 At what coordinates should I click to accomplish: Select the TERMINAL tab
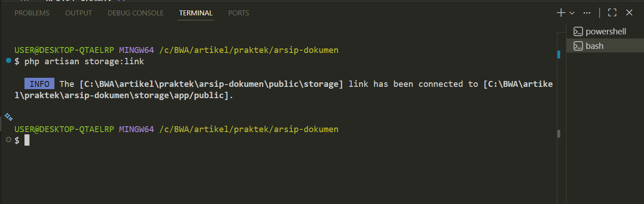click(196, 13)
